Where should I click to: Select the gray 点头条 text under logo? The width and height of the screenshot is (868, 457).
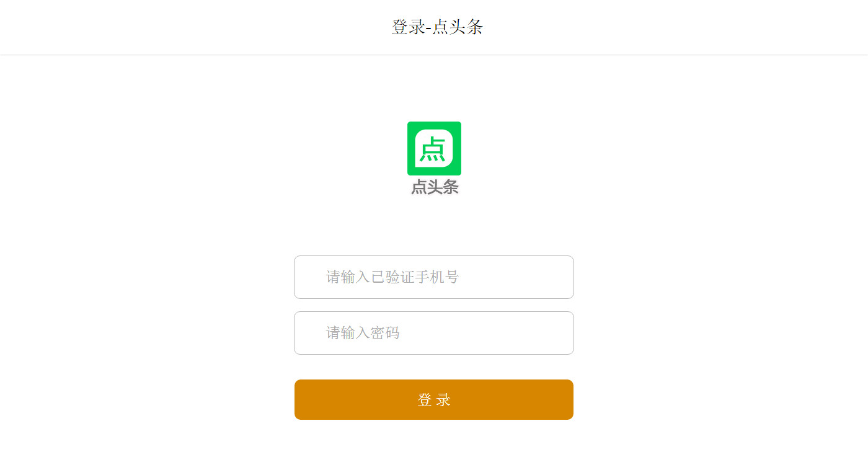(x=435, y=187)
